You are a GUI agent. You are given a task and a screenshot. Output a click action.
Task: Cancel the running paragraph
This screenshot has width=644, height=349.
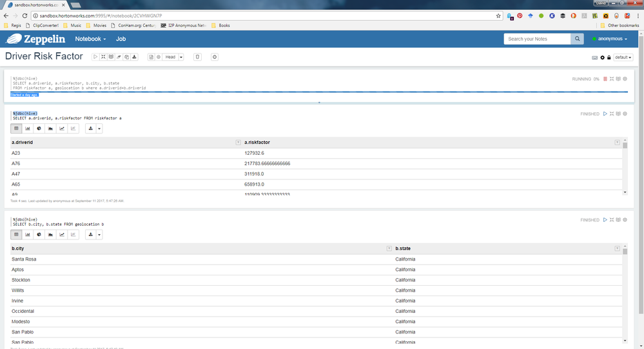pos(605,79)
